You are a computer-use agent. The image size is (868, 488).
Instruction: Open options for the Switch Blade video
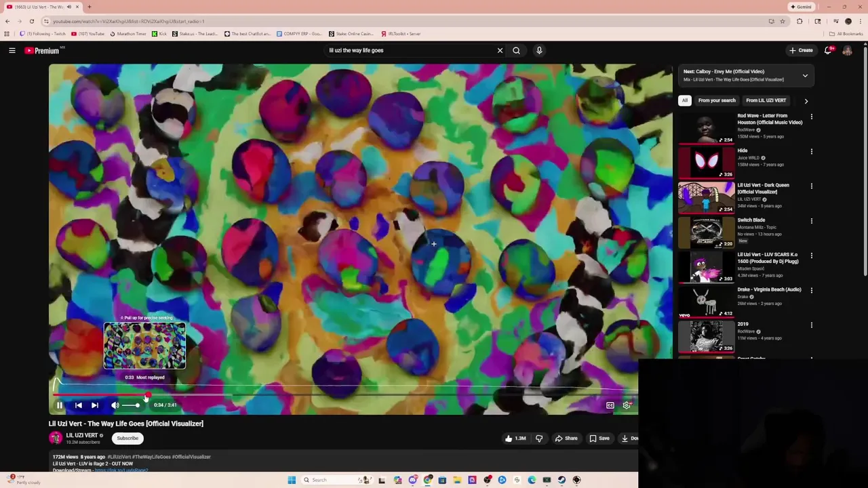coord(811,221)
